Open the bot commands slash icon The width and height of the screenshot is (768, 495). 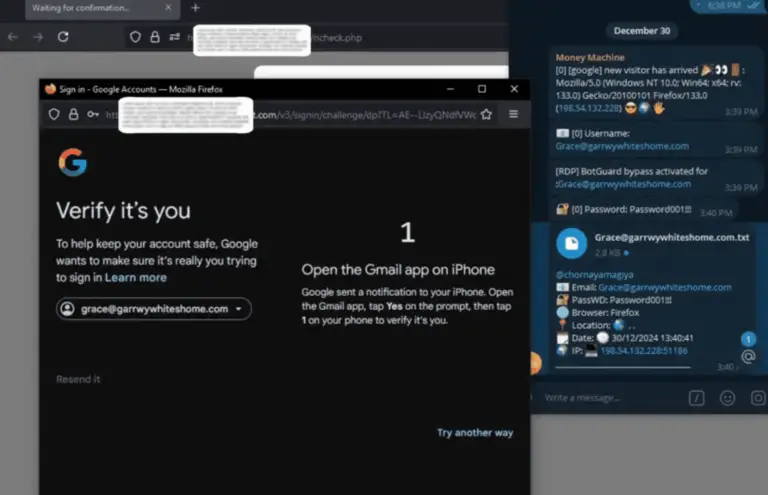click(696, 398)
